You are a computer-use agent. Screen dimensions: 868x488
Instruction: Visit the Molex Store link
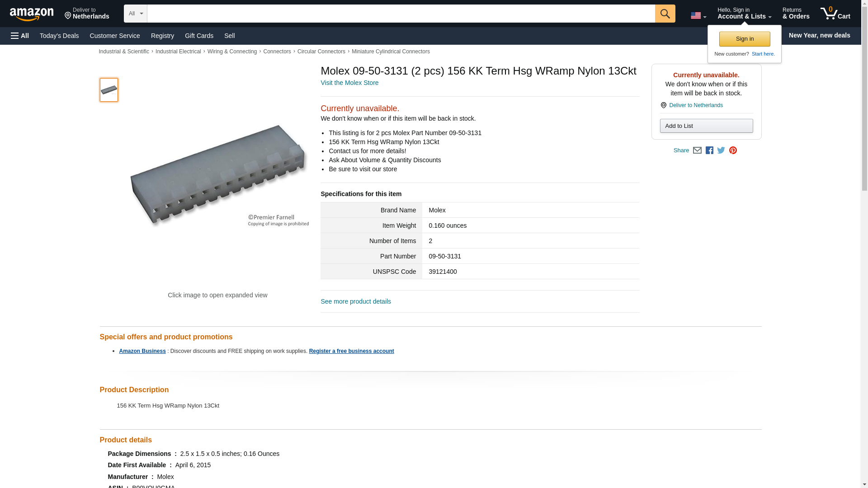[x=349, y=83]
